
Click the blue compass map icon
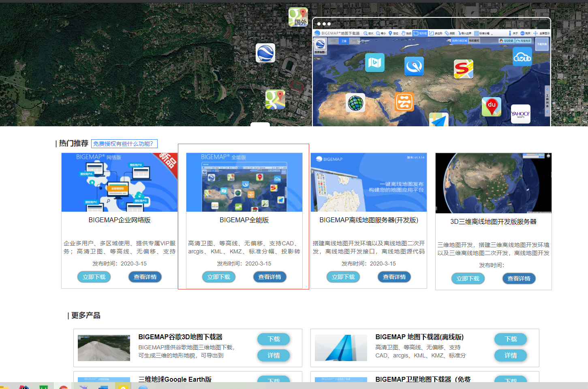pyautogui.click(x=414, y=66)
